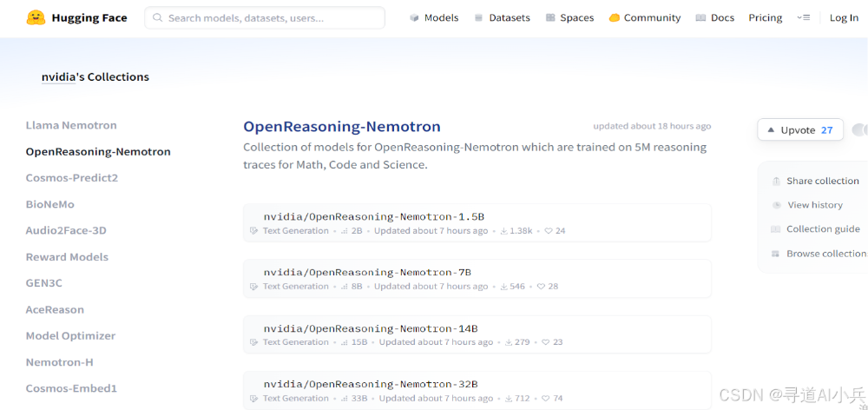Click the Spaces grid icon
The image size is (868, 410).
pyautogui.click(x=550, y=17)
